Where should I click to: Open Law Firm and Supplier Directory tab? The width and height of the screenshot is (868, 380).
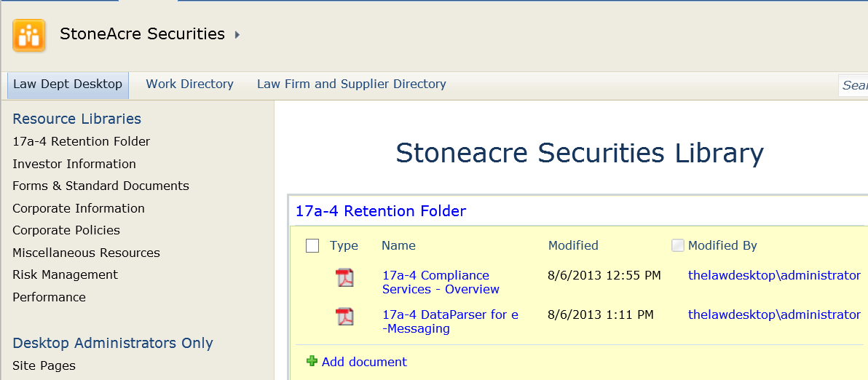pyautogui.click(x=351, y=84)
